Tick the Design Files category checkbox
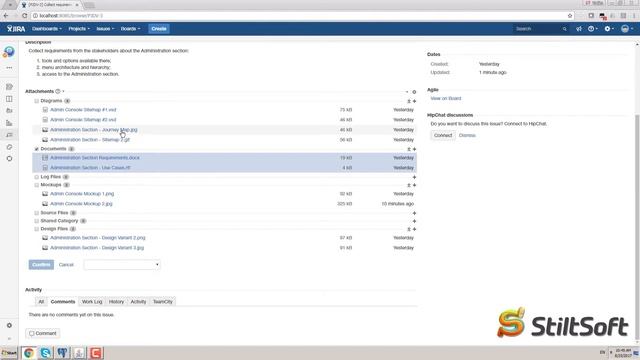 point(36,229)
